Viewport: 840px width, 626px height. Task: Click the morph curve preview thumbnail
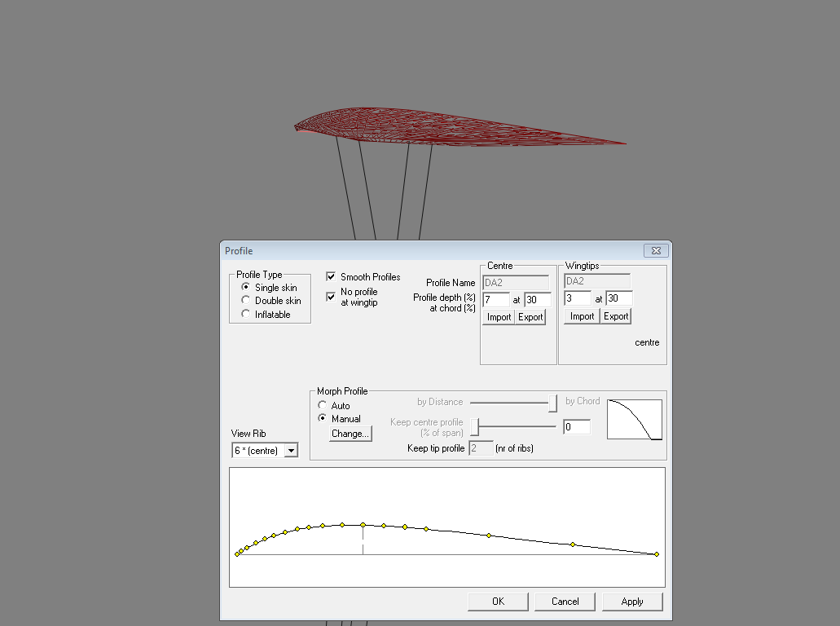[x=634, y=420]
